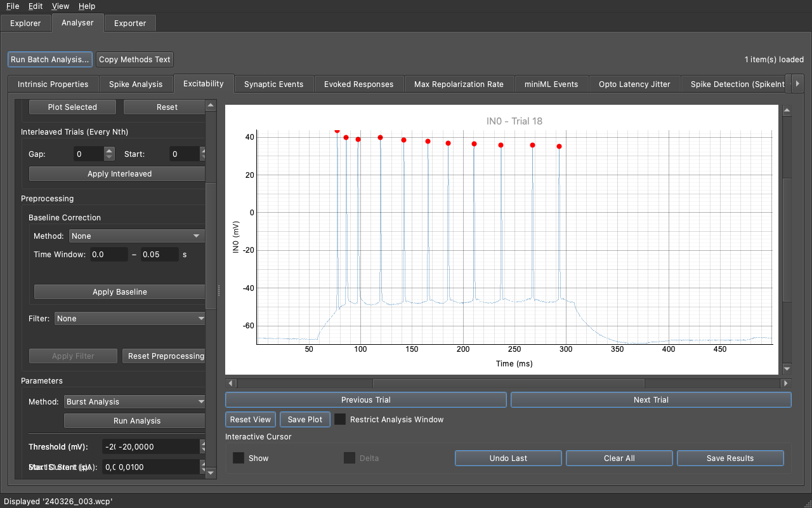Go to the Previous Trial
This screenshot has width=812, height=508.
[365, 400]
